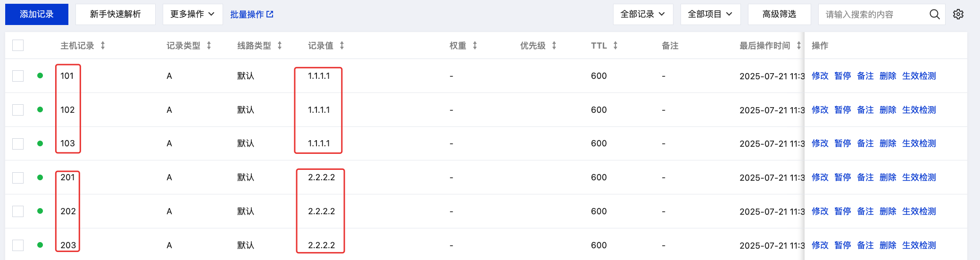
Task: Check the box for record 202
Action: [18, 211]
